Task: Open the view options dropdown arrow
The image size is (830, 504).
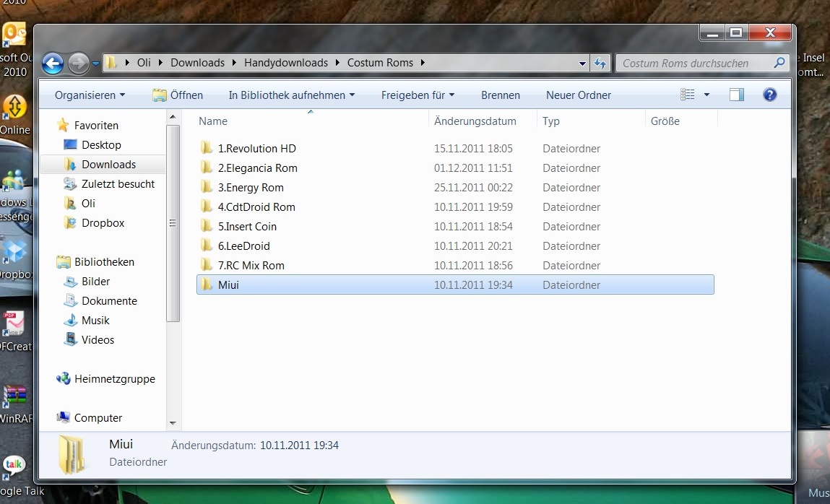Action: [x=706, y=95]
